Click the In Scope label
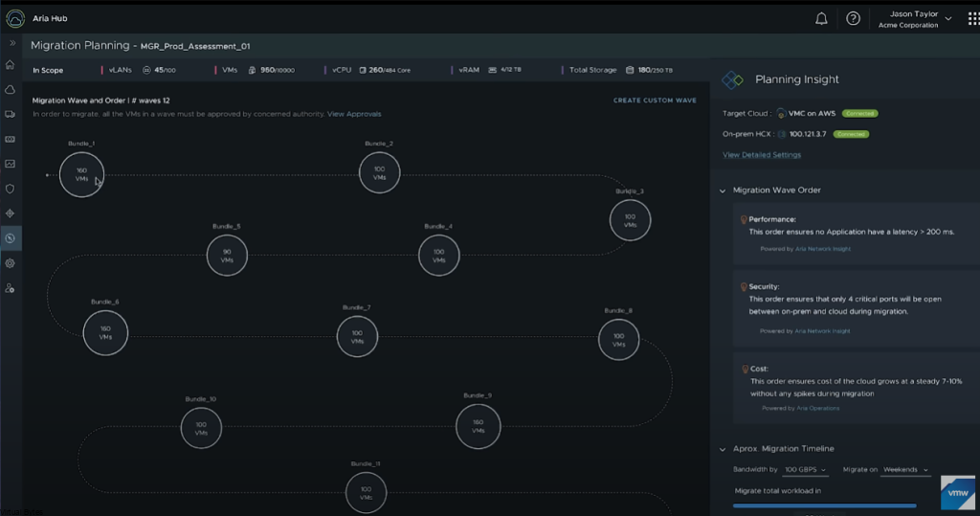980x516 pixels. (48, 70)
